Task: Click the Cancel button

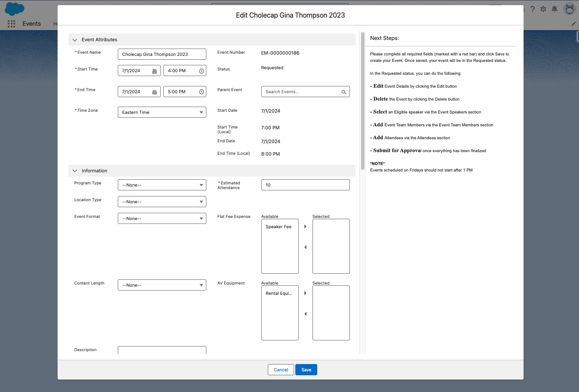Action: pos(281,370)
